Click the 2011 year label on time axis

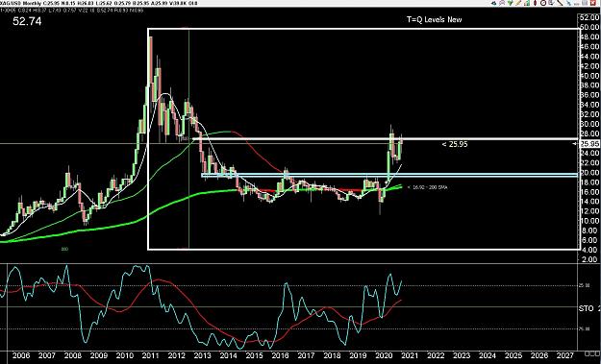pyautogui.click(x=151, y=355)
